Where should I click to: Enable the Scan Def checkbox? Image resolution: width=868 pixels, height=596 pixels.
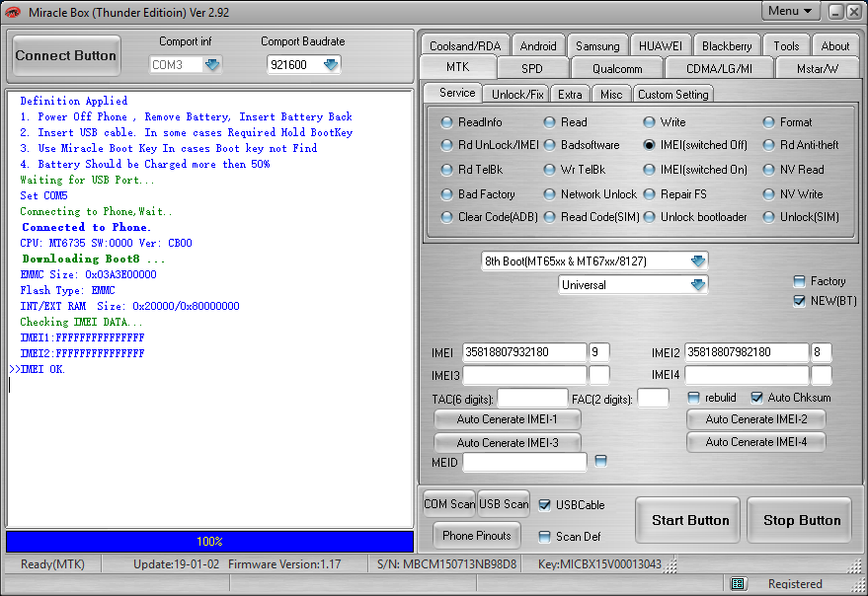(x=545, y=536)
